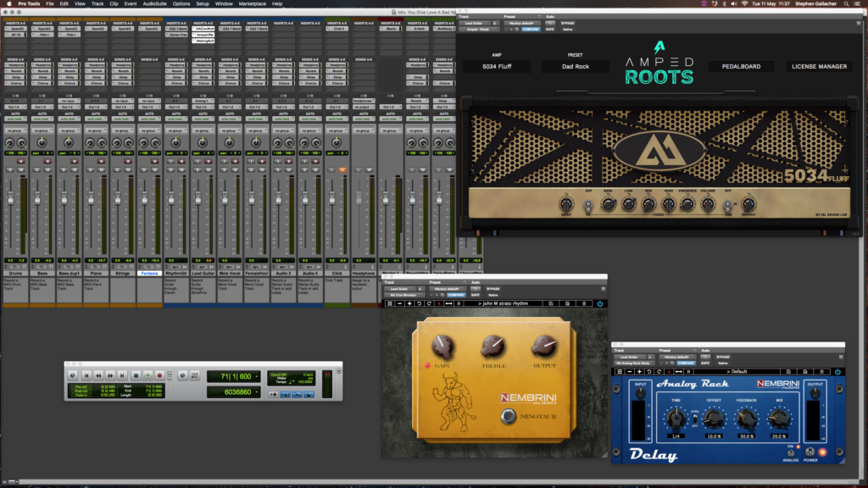
Task: Open Analog Rack Delay Default preset name
Action: click(737, 372)
